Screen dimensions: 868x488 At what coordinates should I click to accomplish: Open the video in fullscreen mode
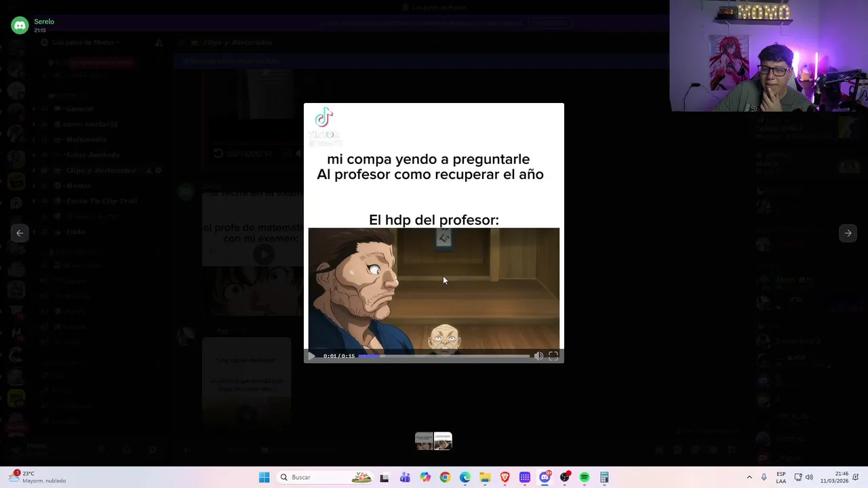click(x=553, y=356)
